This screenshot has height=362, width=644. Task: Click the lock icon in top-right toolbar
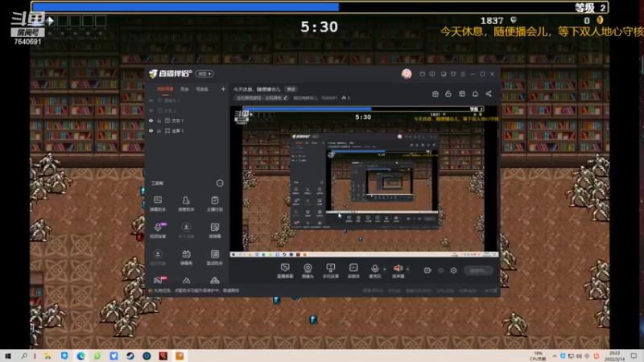tap(448, 94)
